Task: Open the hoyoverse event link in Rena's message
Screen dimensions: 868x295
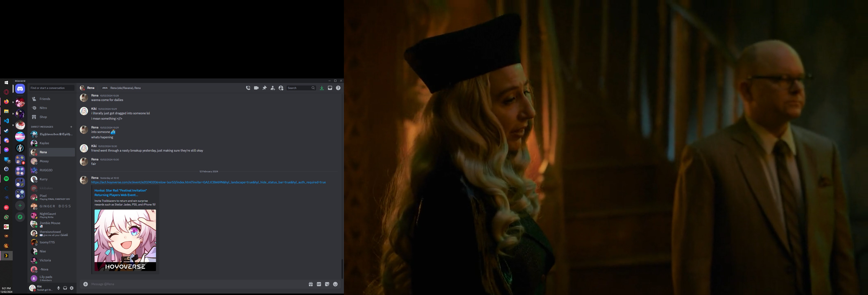Action: [x=208, y=182]
